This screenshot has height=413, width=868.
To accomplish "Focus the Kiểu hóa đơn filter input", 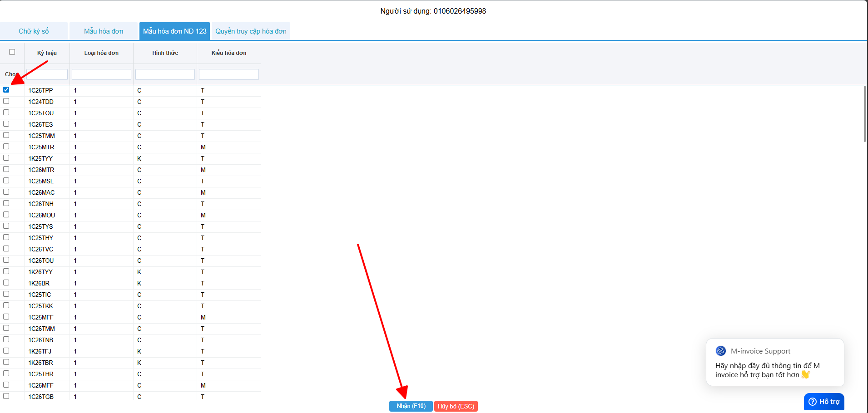I will click(x=228, y=74).
